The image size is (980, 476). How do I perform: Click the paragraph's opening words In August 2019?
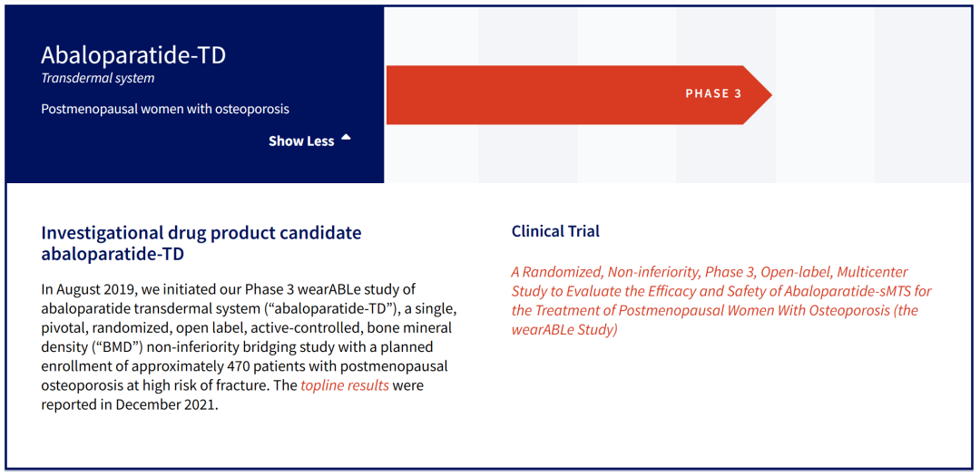pyautogui.click(x=87, y=289)
